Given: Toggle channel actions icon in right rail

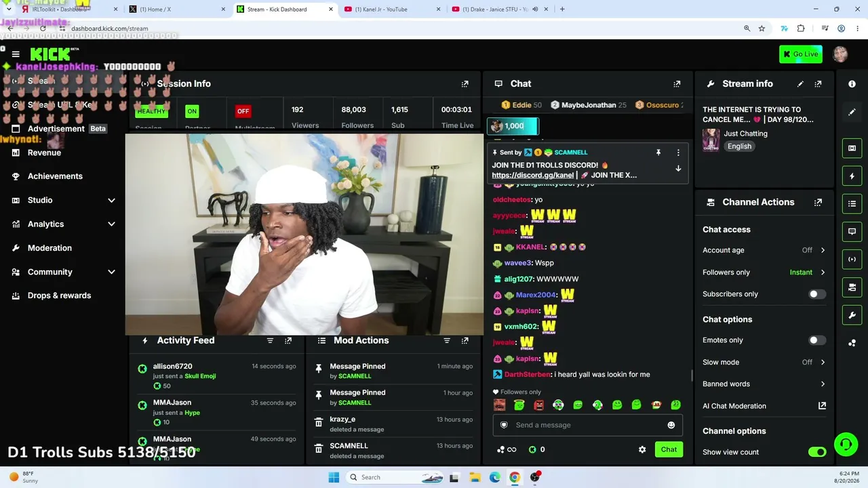Looking at the screenshot, I should coord(852,287).
